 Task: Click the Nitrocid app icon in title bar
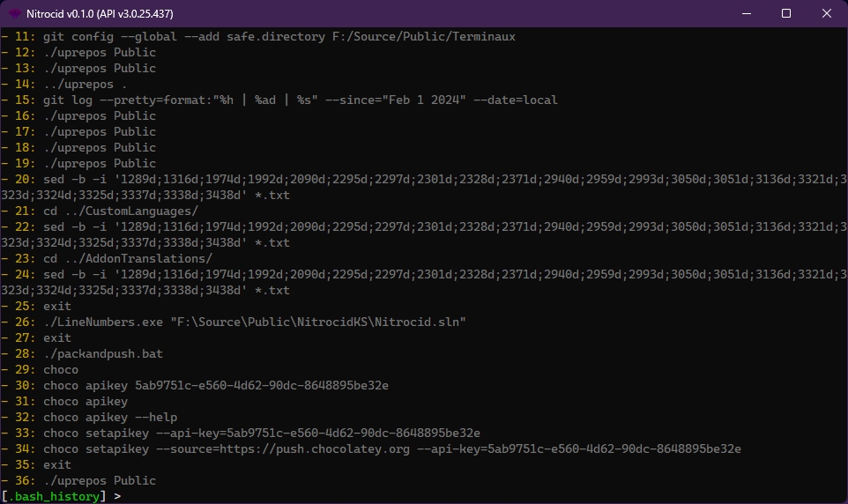[15, 13]
